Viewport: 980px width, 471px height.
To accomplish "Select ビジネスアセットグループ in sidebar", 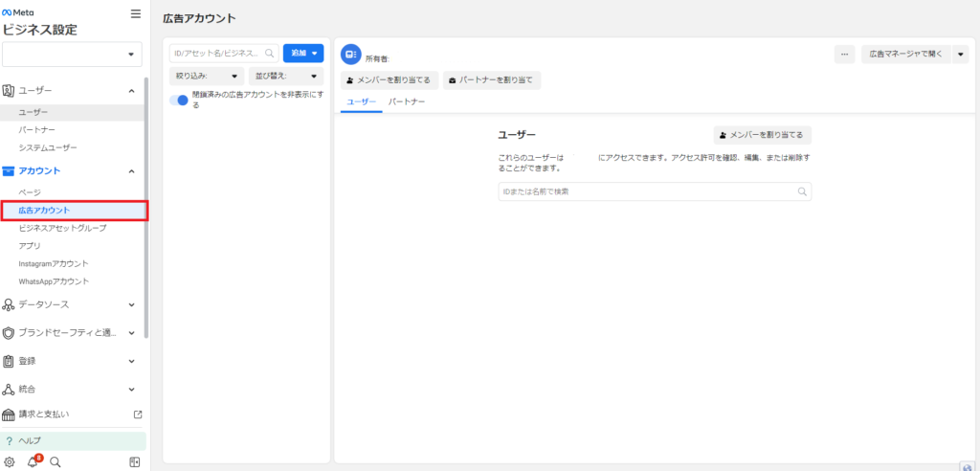I will [62, 228].
